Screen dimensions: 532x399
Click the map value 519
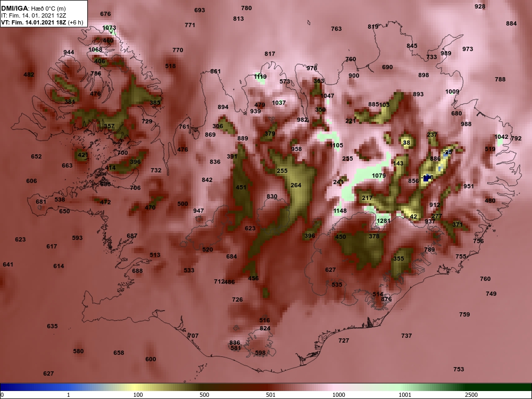pyautogui.click(x=491, y=149)
